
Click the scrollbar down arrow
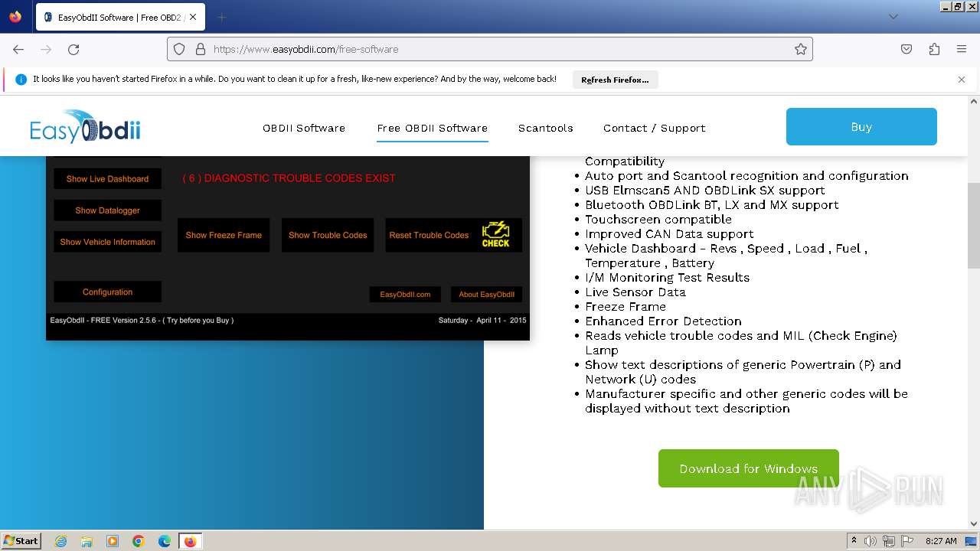[x=974, y=524]
